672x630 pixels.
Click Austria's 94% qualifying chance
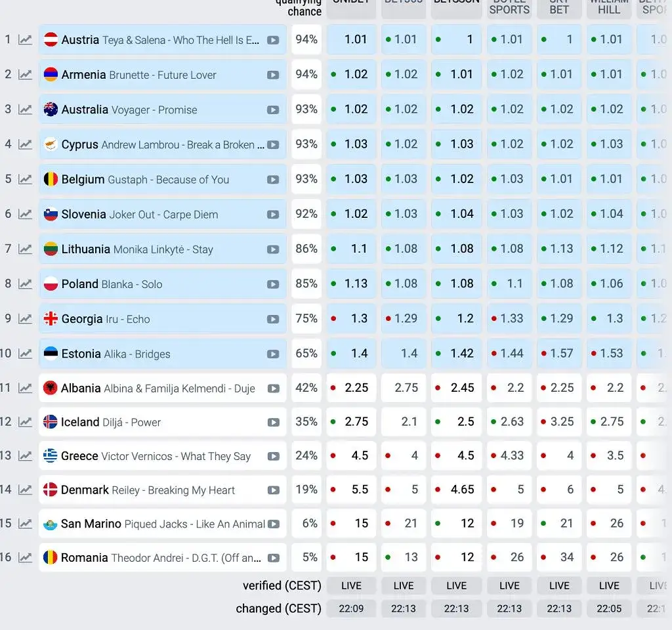tap(306, 39)
